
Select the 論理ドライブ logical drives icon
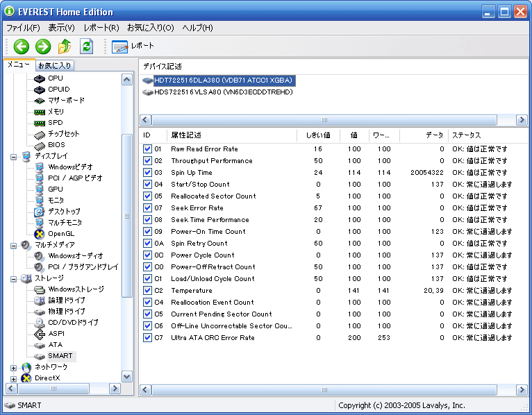pyautogui.click(x=40, y=300)
